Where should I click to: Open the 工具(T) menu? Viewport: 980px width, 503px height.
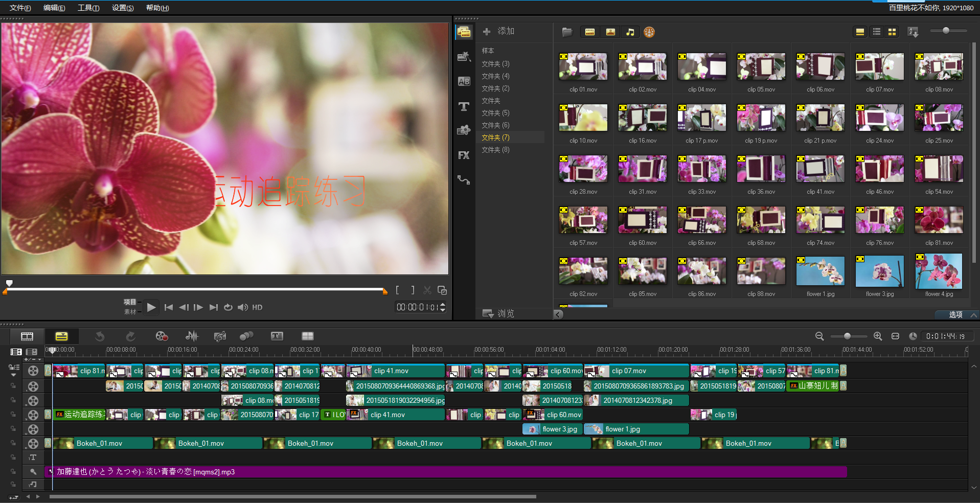click(x=88, y=8)
